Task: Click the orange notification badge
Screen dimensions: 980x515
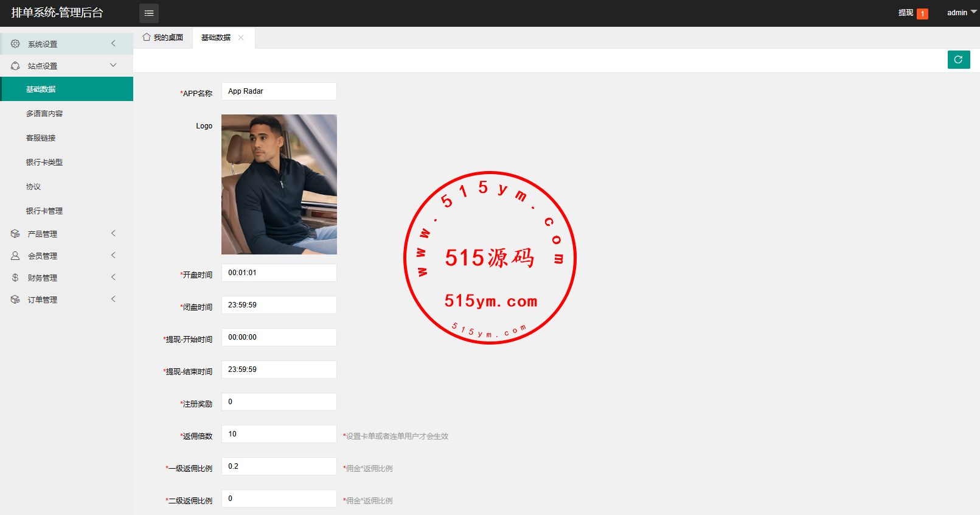Action: click(x=922, y=13)
